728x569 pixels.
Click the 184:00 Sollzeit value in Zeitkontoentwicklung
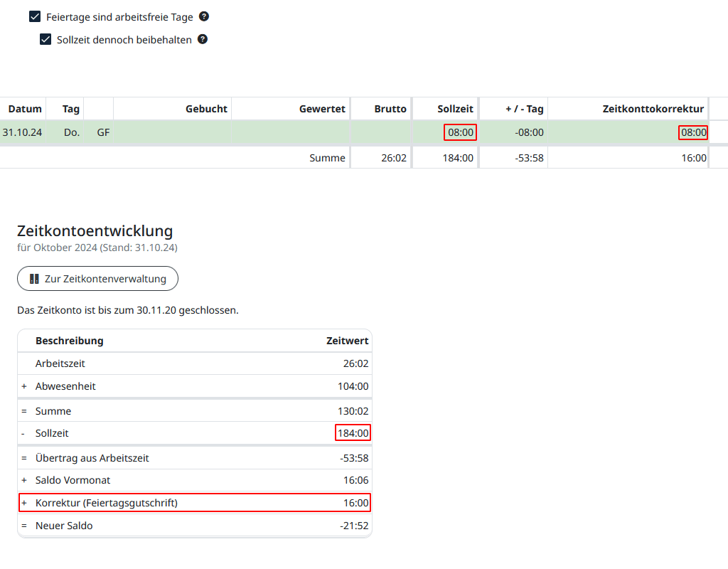click(353, 433)
